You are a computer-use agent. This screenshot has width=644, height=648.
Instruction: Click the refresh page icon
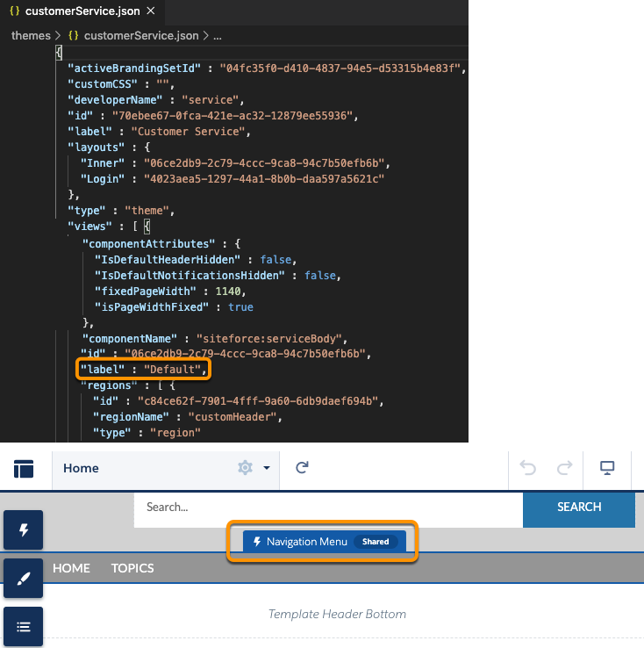tap(302, 468)
